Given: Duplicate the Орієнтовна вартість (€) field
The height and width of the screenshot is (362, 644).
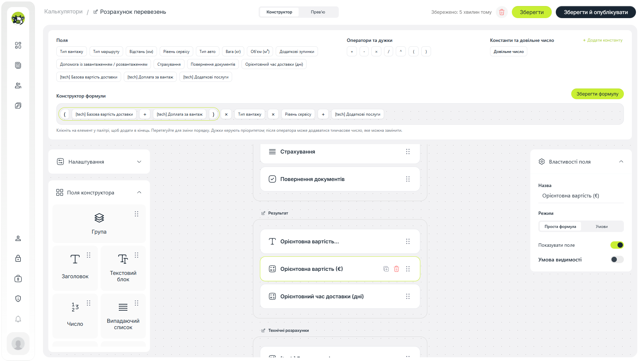Looking at the screenshot, I should [386, 269].
